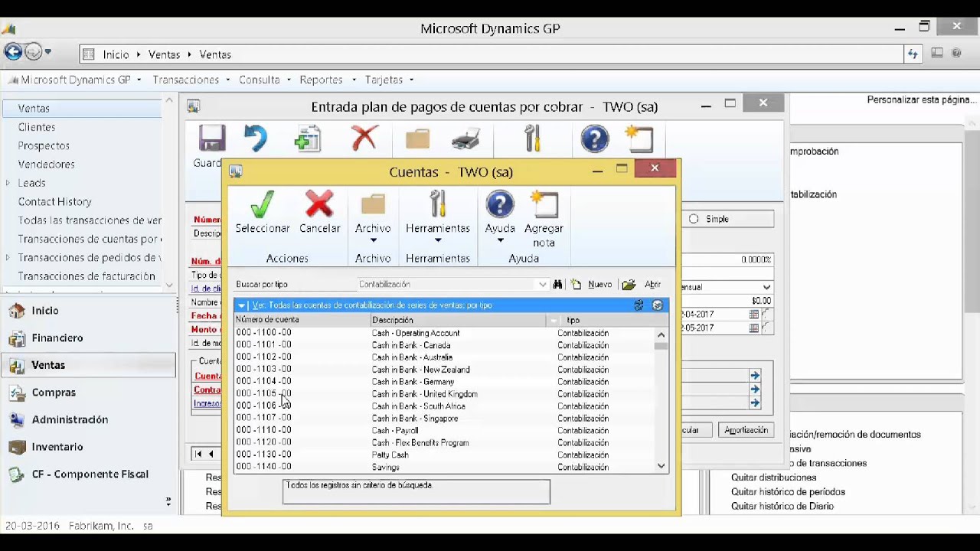Click the accounts list scroll down arrow
Viewport: 980px width, 551px height.
click(x=661, y=466)
